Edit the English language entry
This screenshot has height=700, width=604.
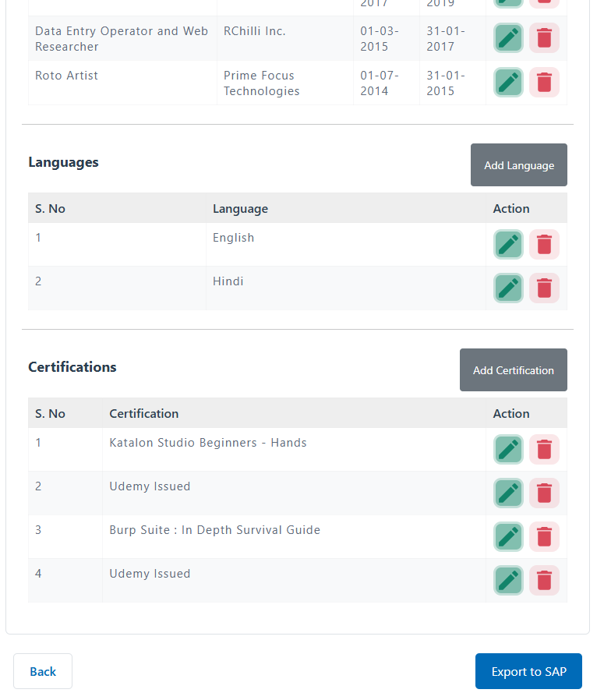pyautogui.click(x=508, y=245)
